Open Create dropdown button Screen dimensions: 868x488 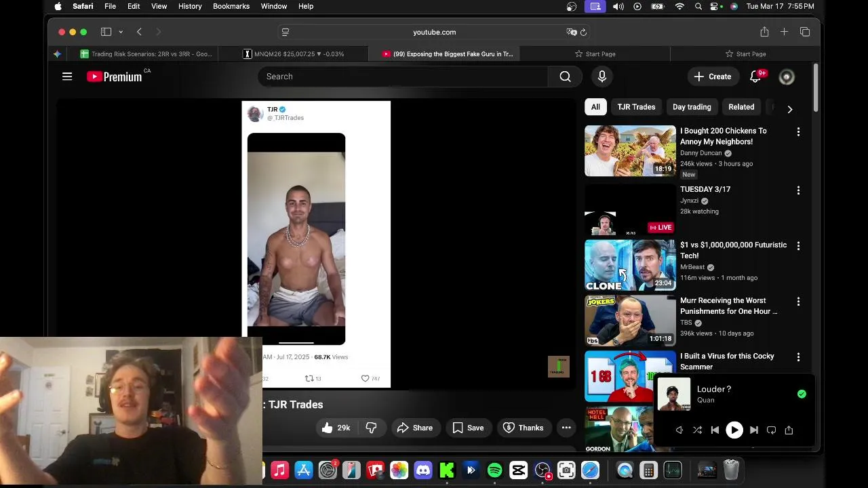(x=712, y=77)
